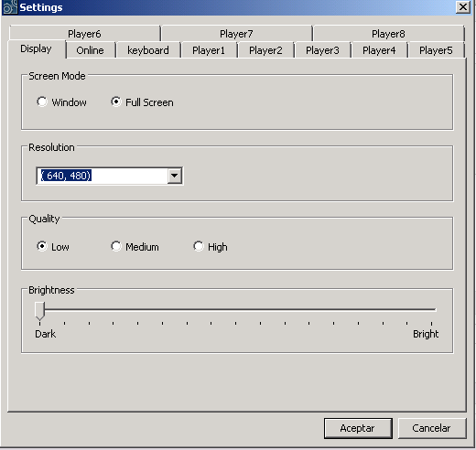Close the Settings dialog with X
This screenshot has height=450, width=476.
(x=463, y=6)
